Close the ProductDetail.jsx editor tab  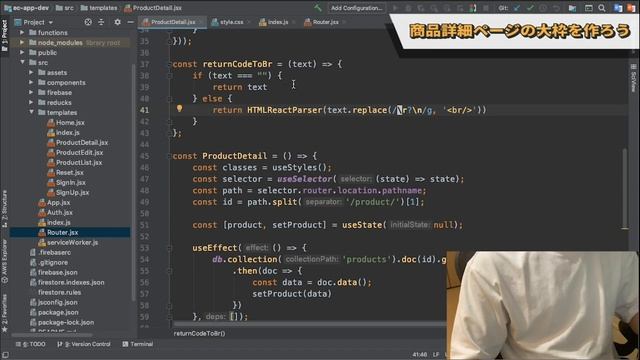[x=201, y=22]
